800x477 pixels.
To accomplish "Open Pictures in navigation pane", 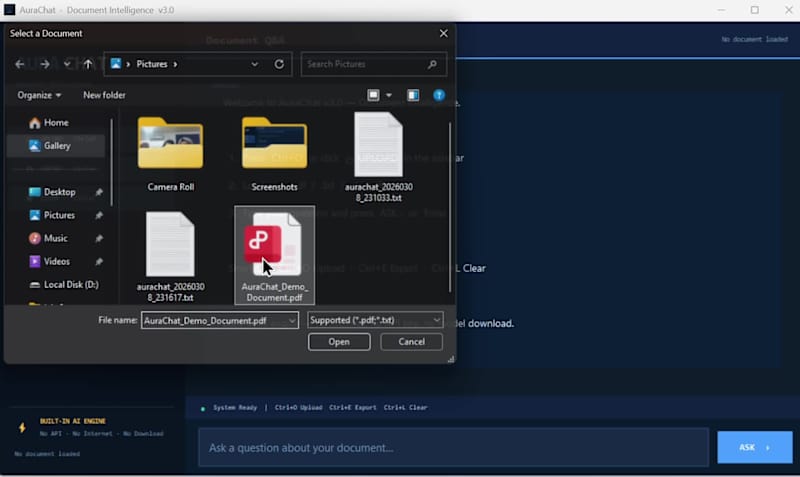I will click(x=59, y=215).
